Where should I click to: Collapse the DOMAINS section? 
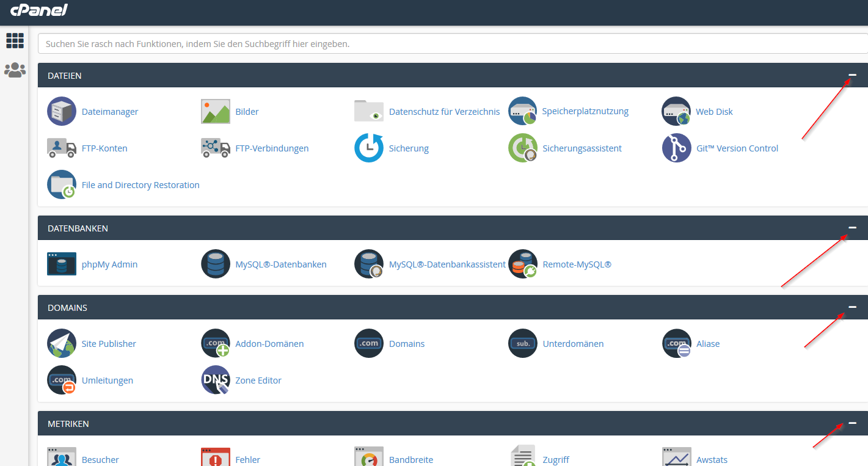point(852,307)
